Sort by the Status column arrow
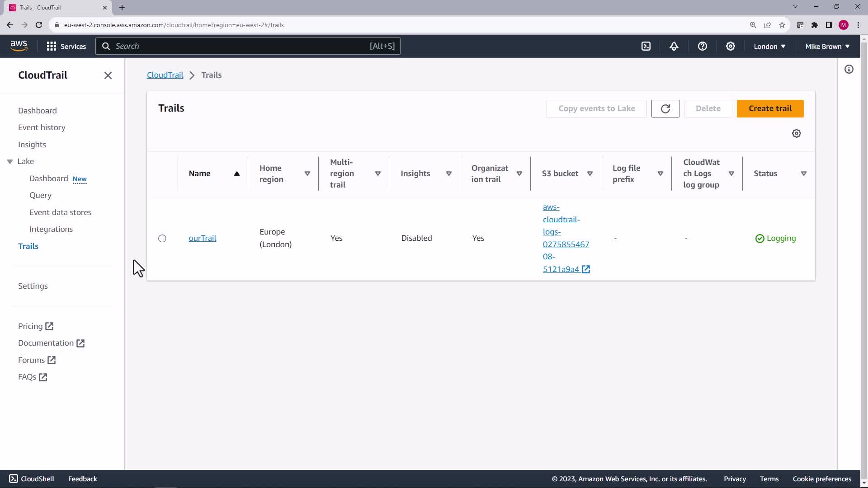The width and height of the screenshot is (868, 488). [x=804, y=174]
